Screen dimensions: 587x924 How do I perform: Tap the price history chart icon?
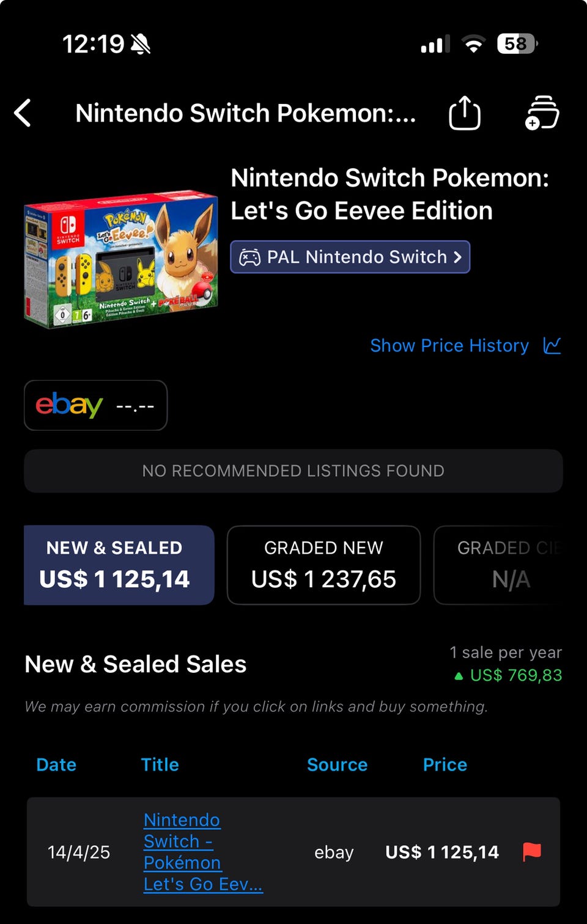[x=552, y=345]
